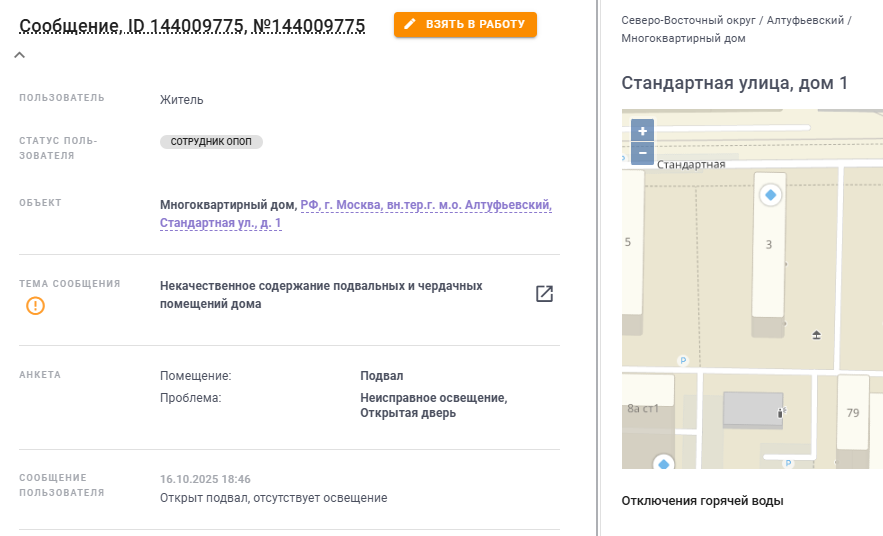Click building 79 on the map

(x=852, y=411)
